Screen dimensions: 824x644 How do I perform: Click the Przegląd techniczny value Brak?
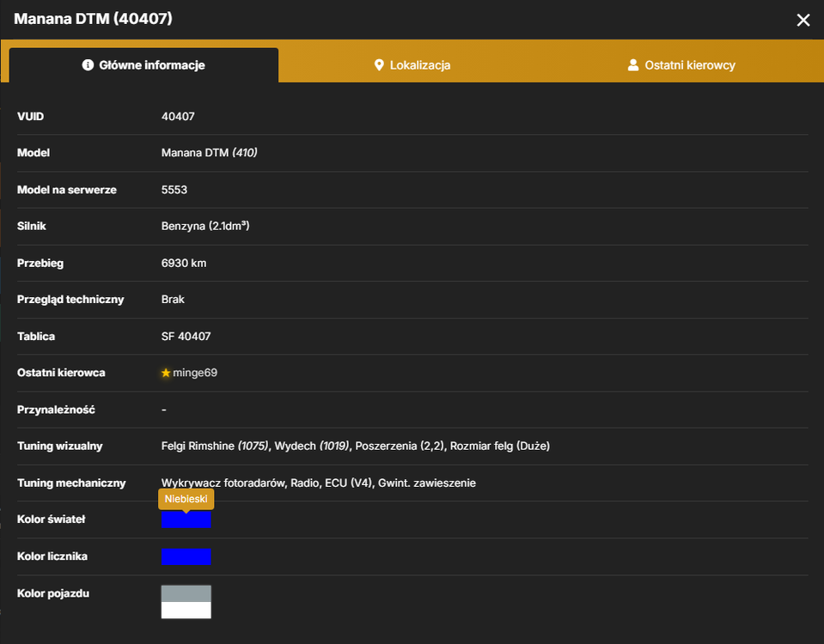pyautogui.click(x=173, y=300)
